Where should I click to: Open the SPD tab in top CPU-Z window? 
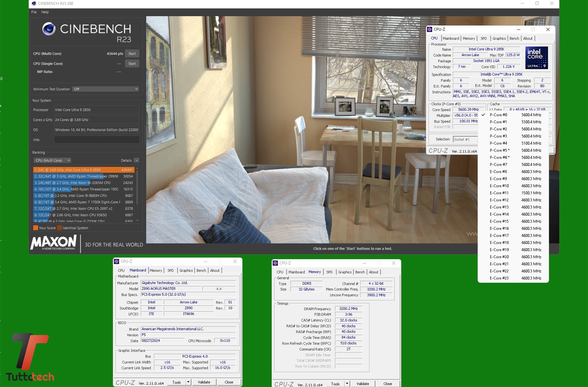[x=484, y=38]
